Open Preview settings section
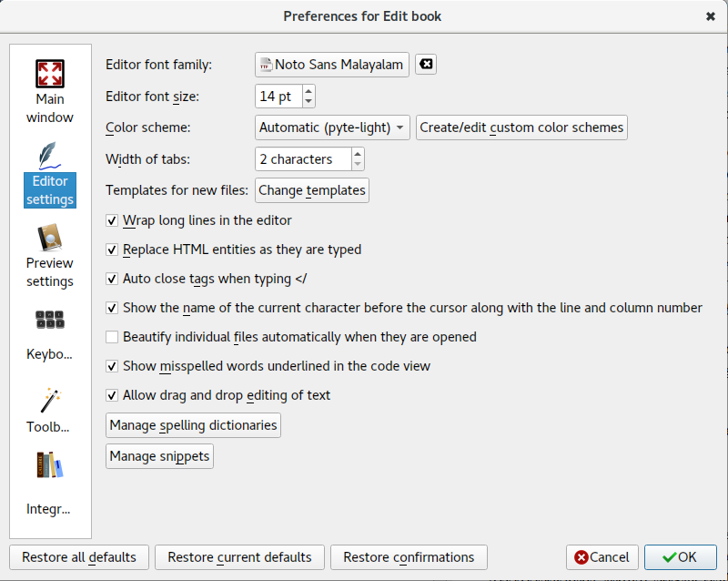 (50, 256)
